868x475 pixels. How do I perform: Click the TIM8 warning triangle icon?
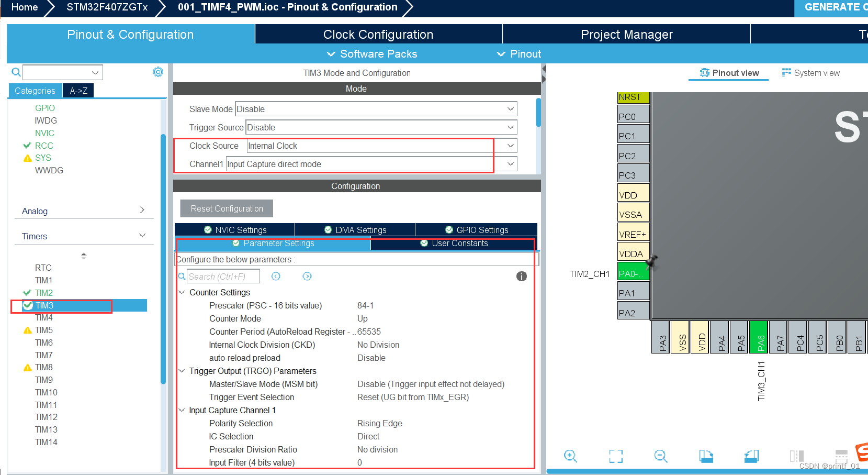pyautogui.click(x=28, y=368)
